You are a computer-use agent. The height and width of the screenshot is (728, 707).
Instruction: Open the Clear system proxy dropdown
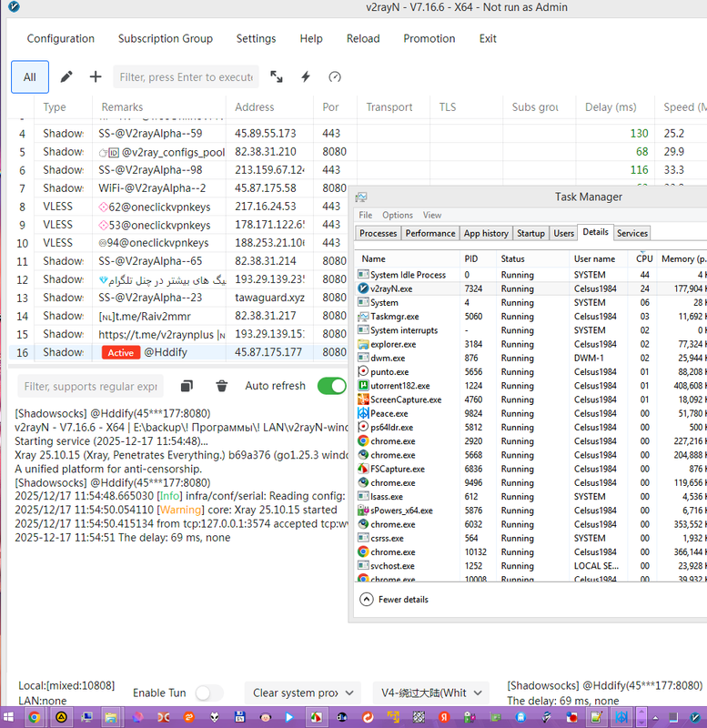point(303,693)
